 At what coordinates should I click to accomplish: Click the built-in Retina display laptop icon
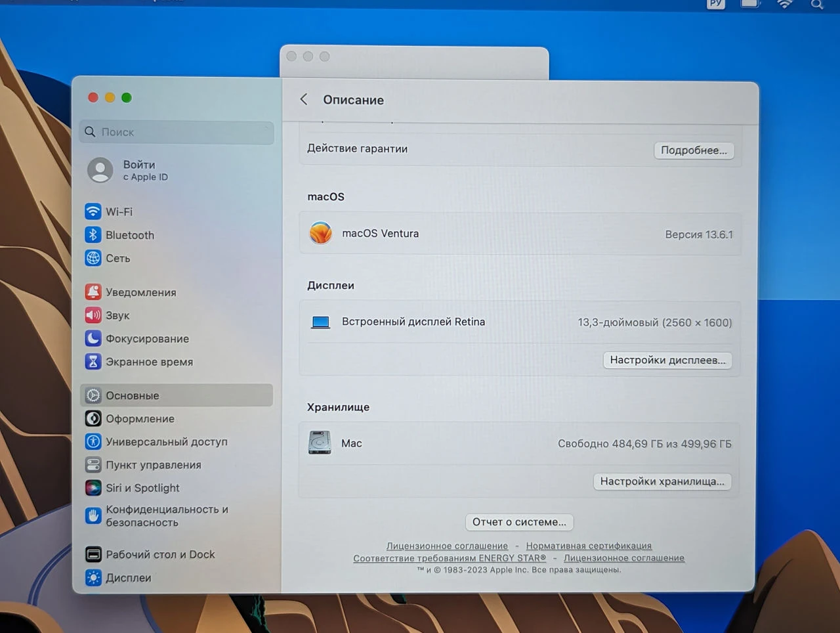pos(321,322)
